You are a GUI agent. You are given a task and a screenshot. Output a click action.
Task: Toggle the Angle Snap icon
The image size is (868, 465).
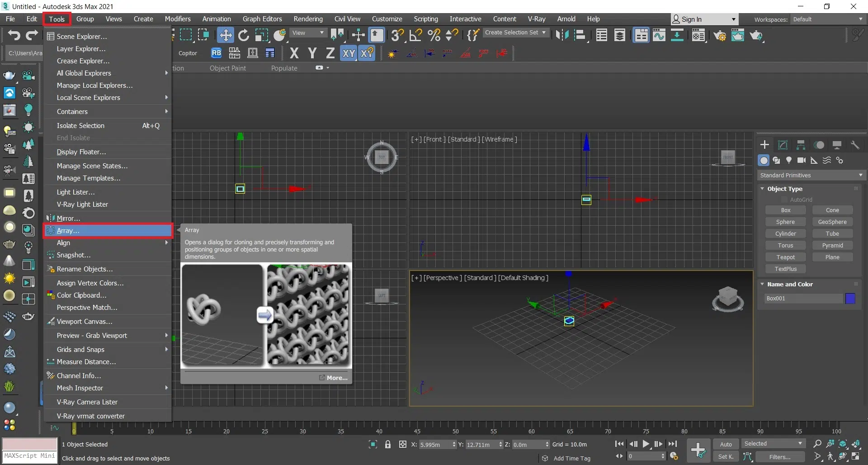tap(415, 35)
